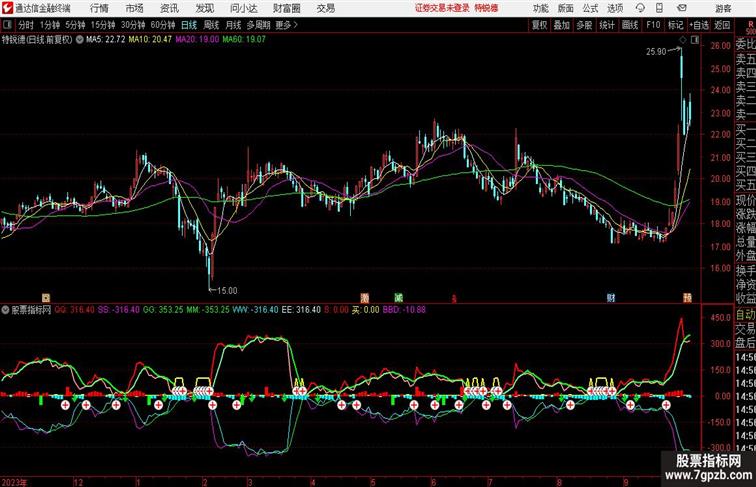Click the 特锐德 stock name in the title bar

click(486, 8)
